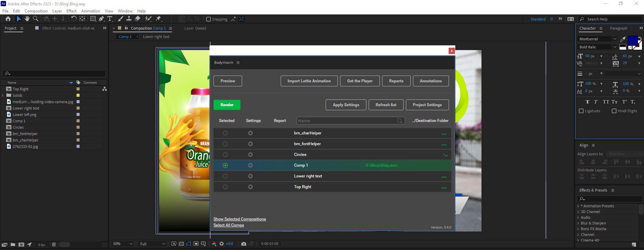The image size is (644, 250).
Task: Click the green Render button
Action: [227, 105]
